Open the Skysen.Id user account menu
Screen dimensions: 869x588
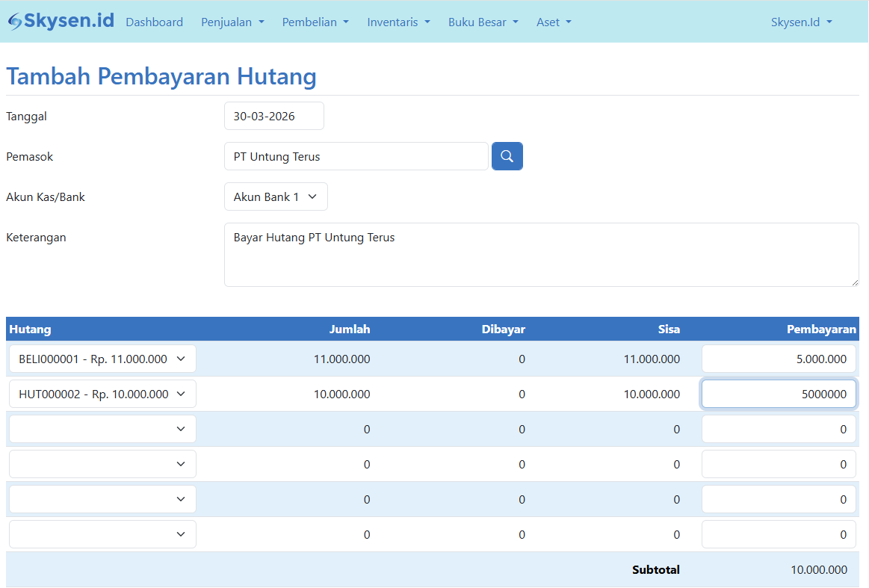click(802, 22)
